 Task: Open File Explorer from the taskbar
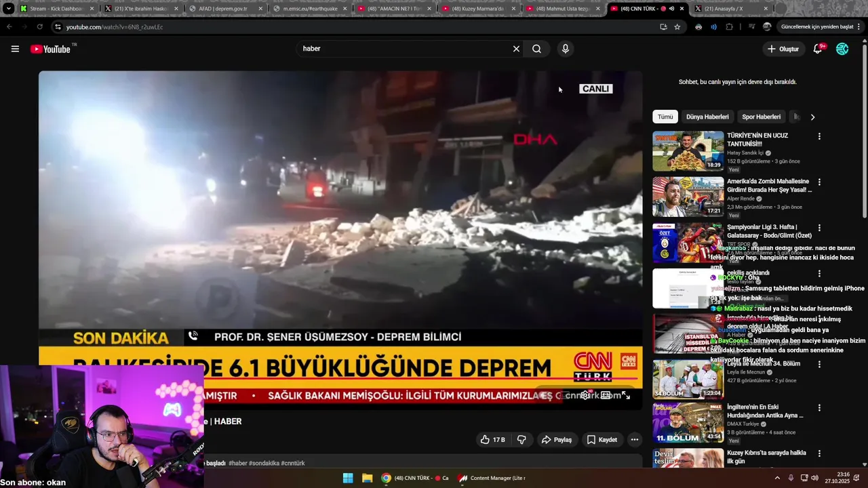click(367, 478)
